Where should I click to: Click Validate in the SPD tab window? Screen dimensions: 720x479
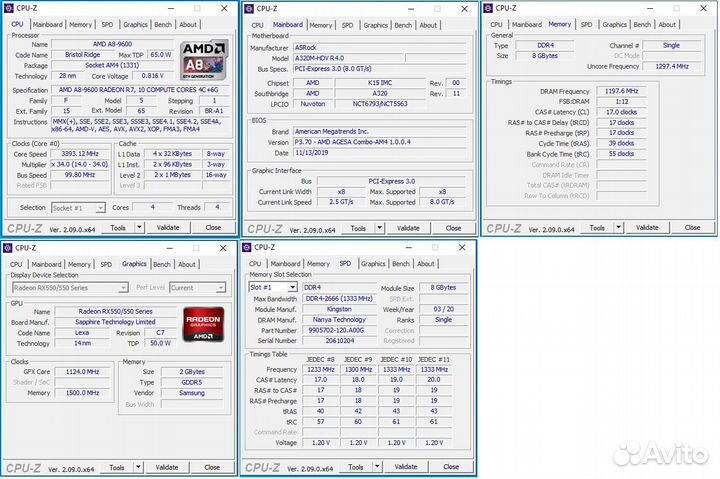coord(406,466)
